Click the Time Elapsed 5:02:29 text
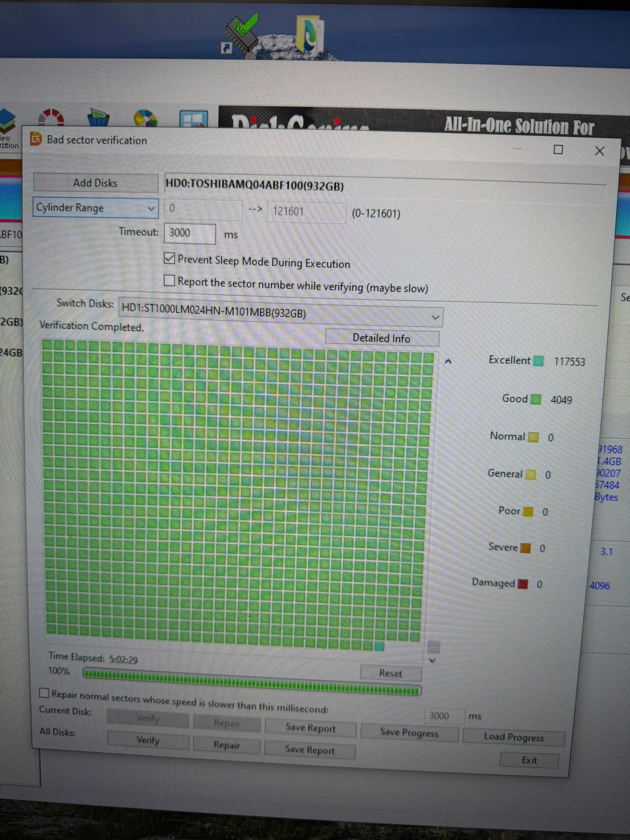 coord(93,658)
